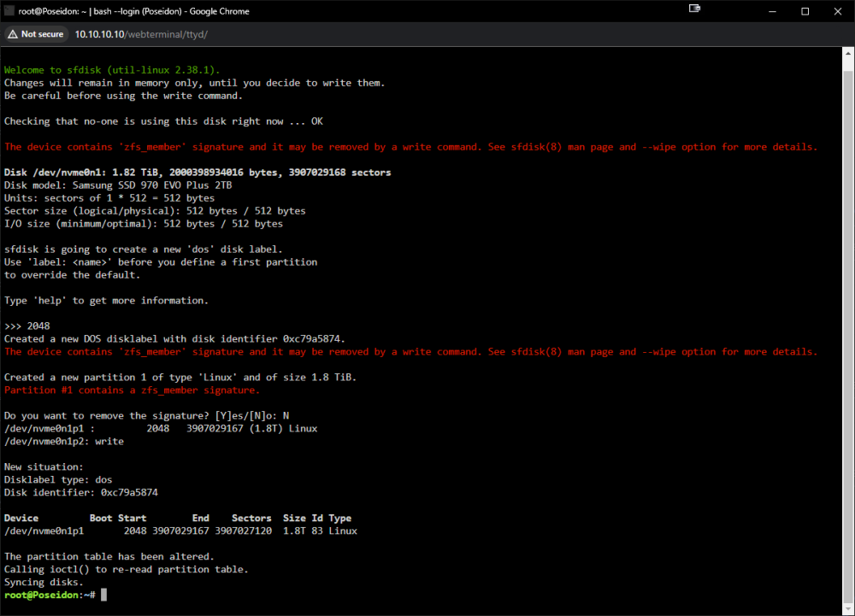Click "Type 'help' to get more information."
855x616 pixels.
click(x=106, y=301)
